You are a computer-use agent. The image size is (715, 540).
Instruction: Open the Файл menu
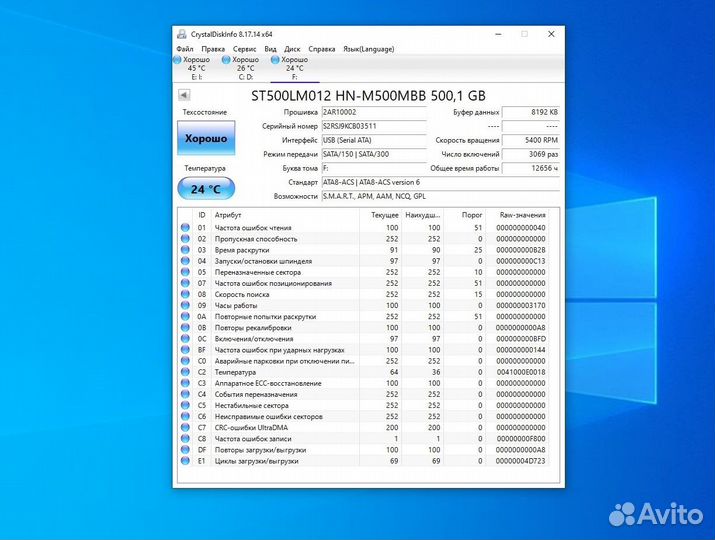(x=185, y=48)
